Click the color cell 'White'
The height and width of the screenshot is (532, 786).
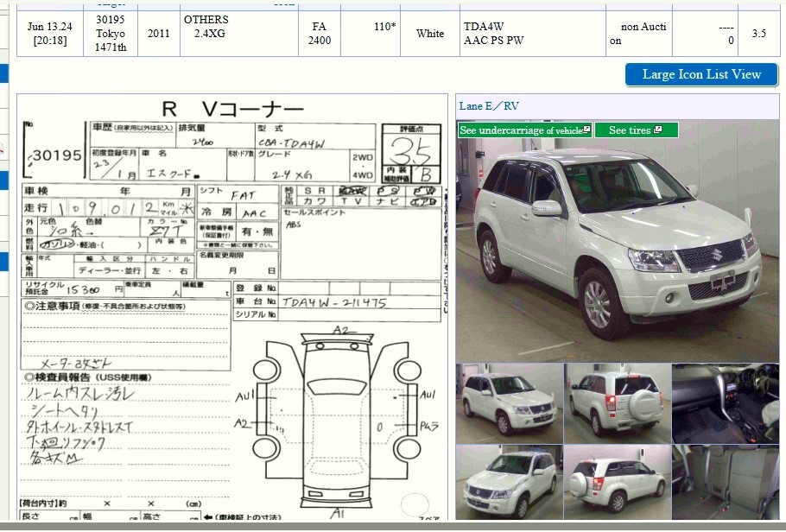pyautogui.click(x=430, y=34)
